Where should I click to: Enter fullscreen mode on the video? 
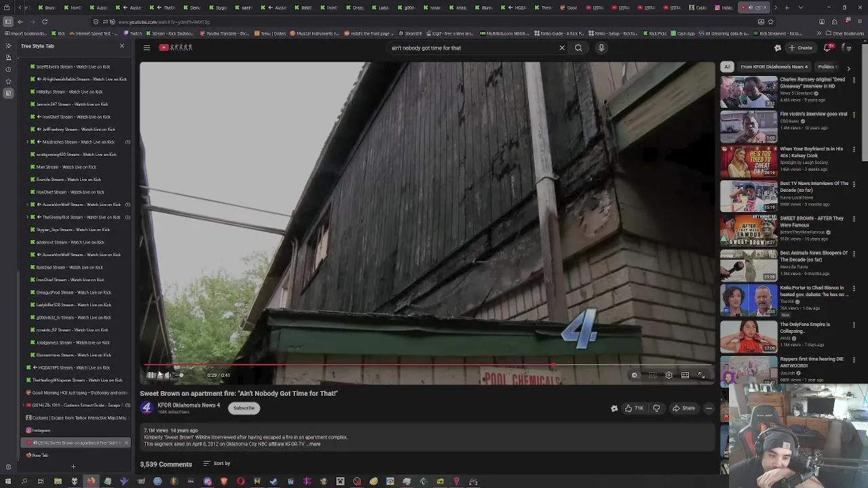(x=702, y=375)
